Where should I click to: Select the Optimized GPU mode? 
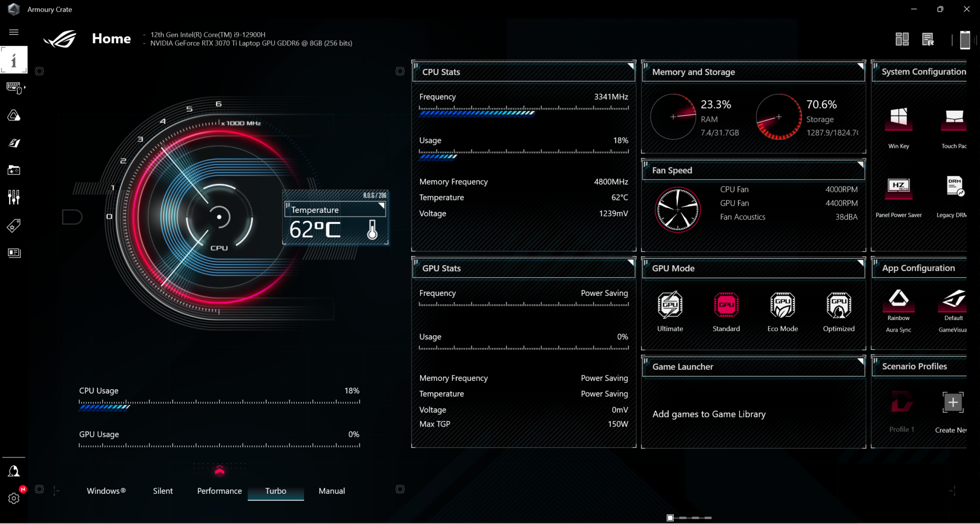[x=839, y=306]
